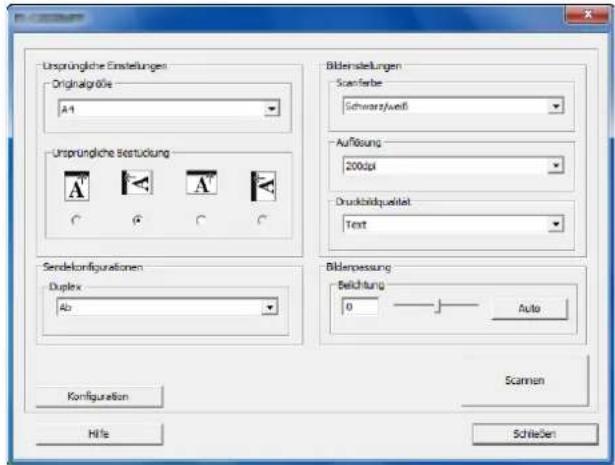This screenshot has width=615, height=465.
Task: Open the Druckbildqualität Text dropdown
Action: (453, 224)
